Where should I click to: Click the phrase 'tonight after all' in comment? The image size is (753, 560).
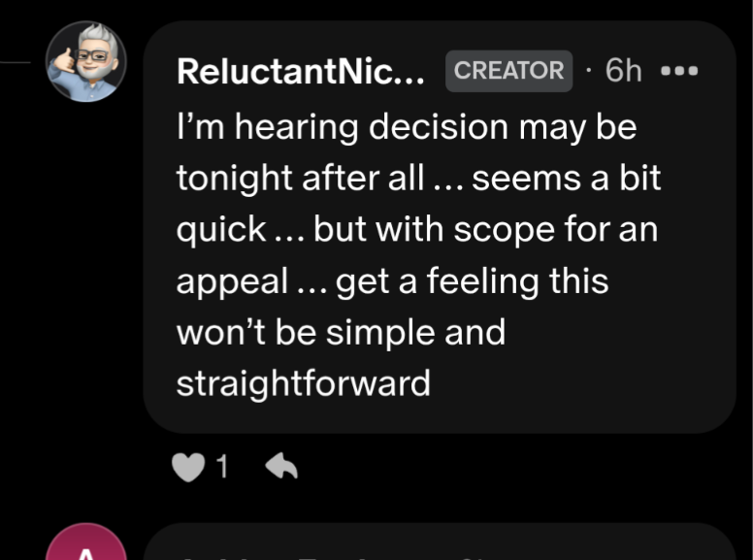(301, 179)
